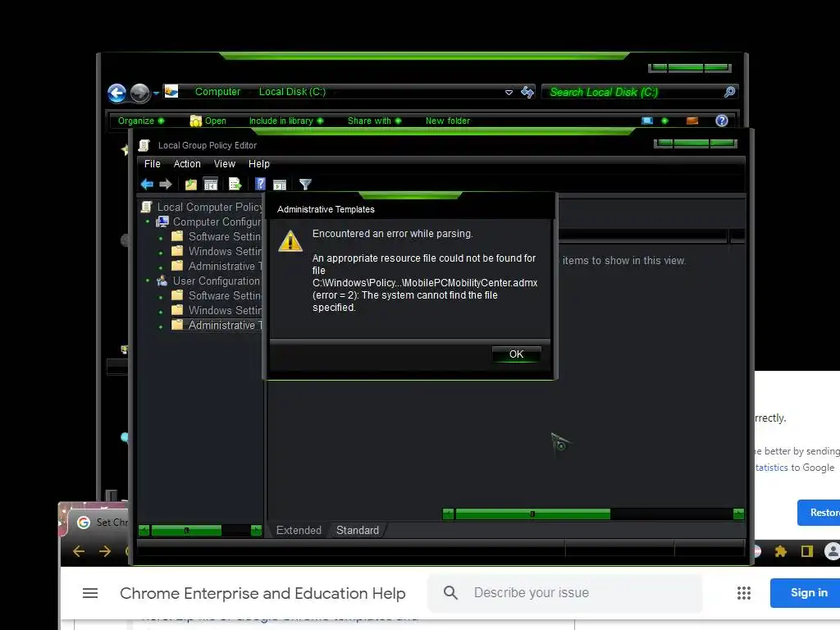Toggle the Show/Hide action pane icon
This screenshot has width=840, height=630.
click(x=280, y=185)
